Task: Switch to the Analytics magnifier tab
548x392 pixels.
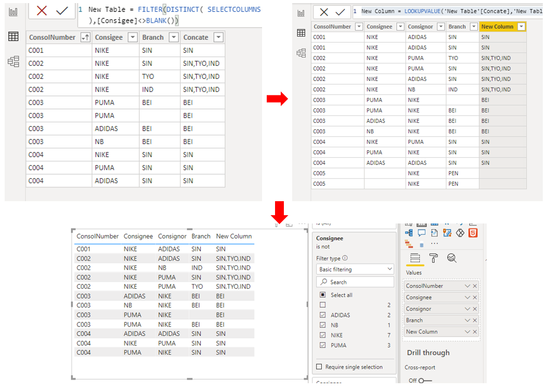Action: [x=451, y=258]
